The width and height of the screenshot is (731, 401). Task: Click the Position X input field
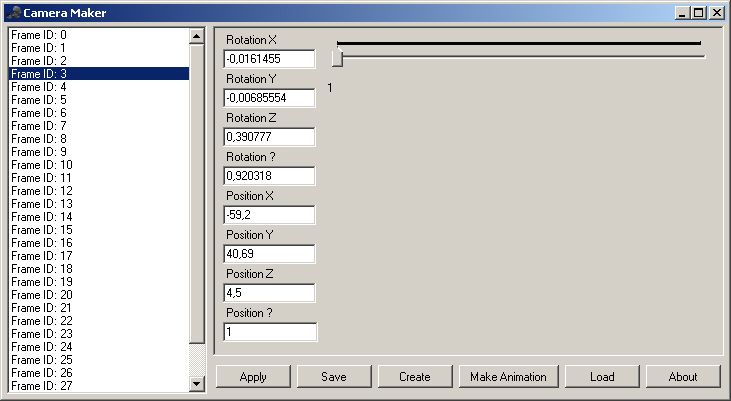pos(269,215)
